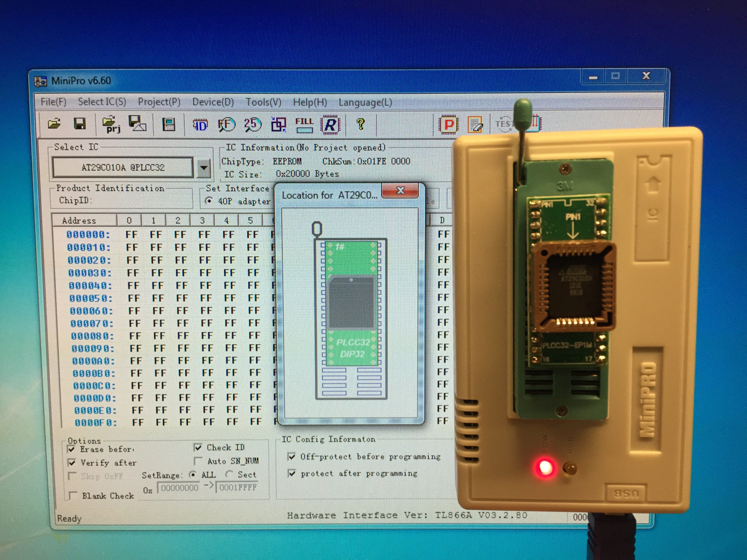Click the Read chip R icon

(330, 125)
